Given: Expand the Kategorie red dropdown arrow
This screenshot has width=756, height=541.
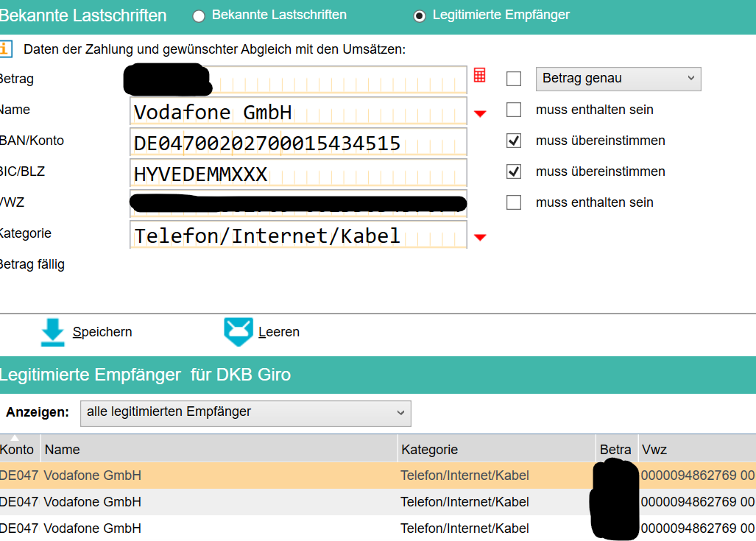Looking at the screenshot, I should pyautogui.click(x=480, y=237).
